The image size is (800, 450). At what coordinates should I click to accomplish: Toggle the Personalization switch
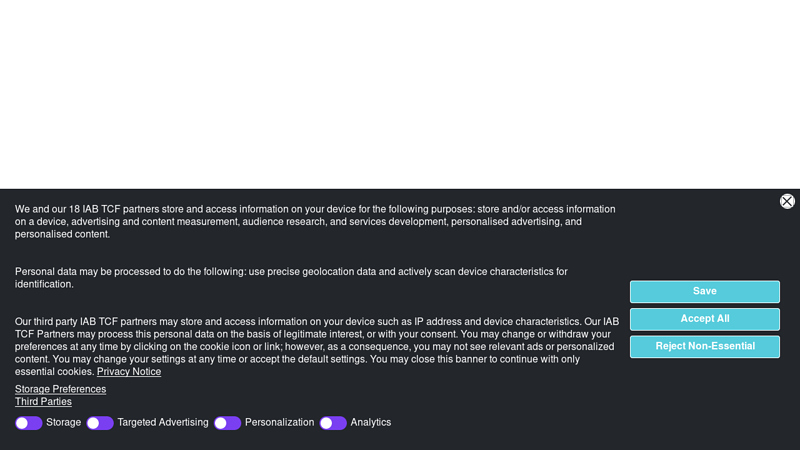click(228, 423)
